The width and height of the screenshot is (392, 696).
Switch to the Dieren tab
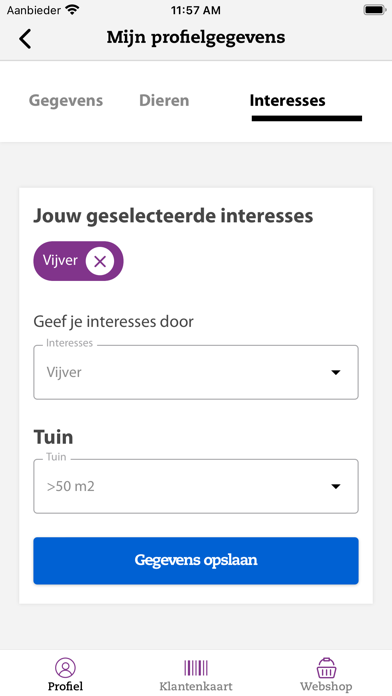(x=164, y=100)
